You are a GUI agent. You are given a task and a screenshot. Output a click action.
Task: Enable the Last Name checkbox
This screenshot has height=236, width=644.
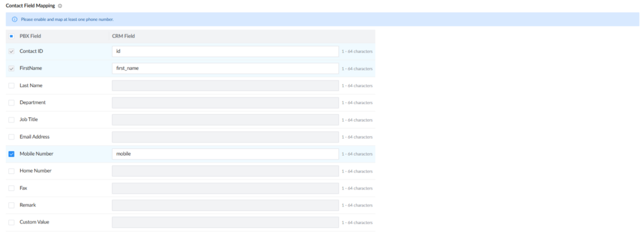pyautogui.click(x=11, y=85)
